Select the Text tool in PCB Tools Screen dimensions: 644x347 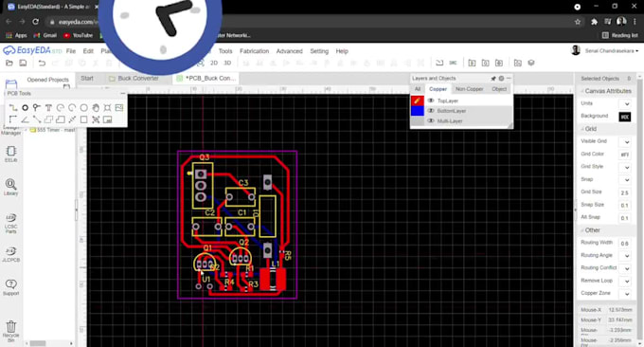tap(48, 108)
